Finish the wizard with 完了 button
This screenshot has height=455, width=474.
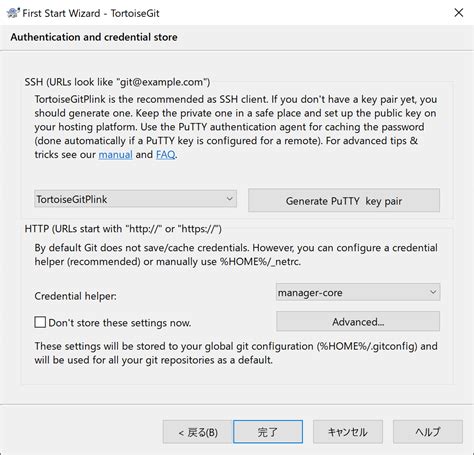(268, 432)
